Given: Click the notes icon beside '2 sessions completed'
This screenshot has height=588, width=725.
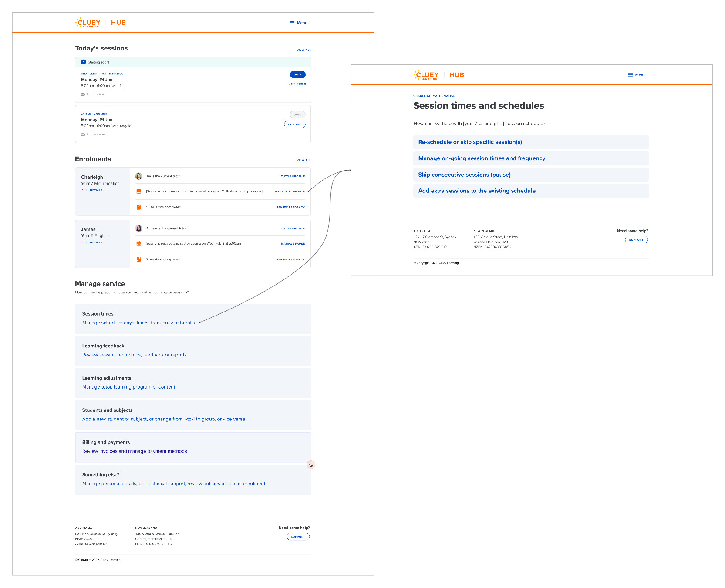Looking at the screenshot, I should pyautogui.click(x=139, y=259).
